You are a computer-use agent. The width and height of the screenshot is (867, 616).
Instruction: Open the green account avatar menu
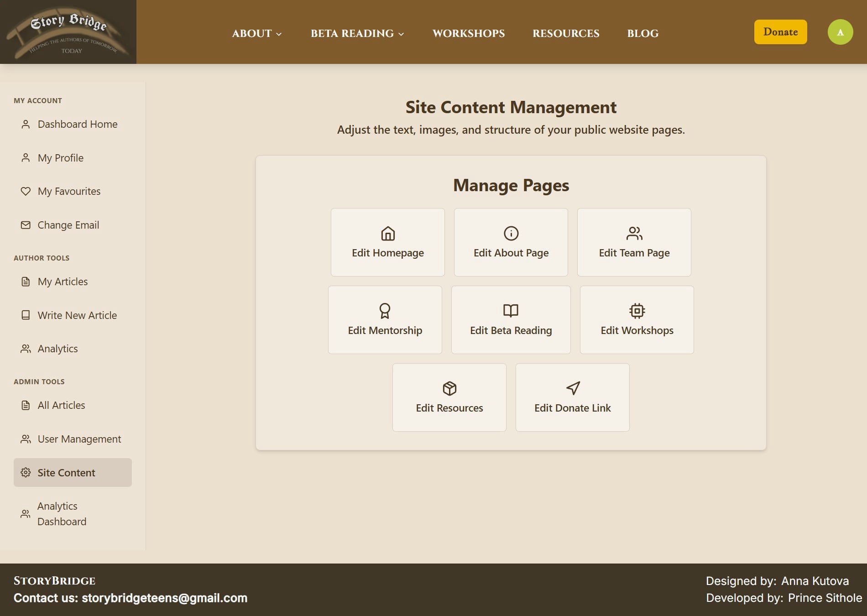tap(840, 32)
